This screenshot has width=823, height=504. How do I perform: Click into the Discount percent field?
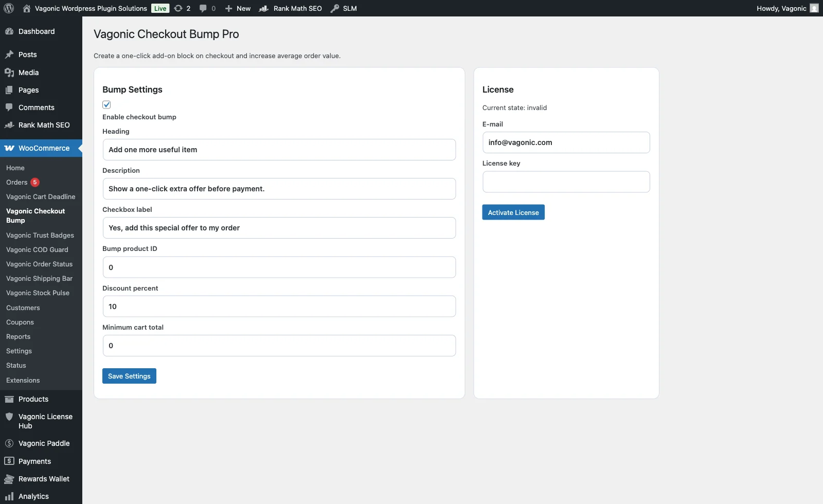(x=279, y=307)
